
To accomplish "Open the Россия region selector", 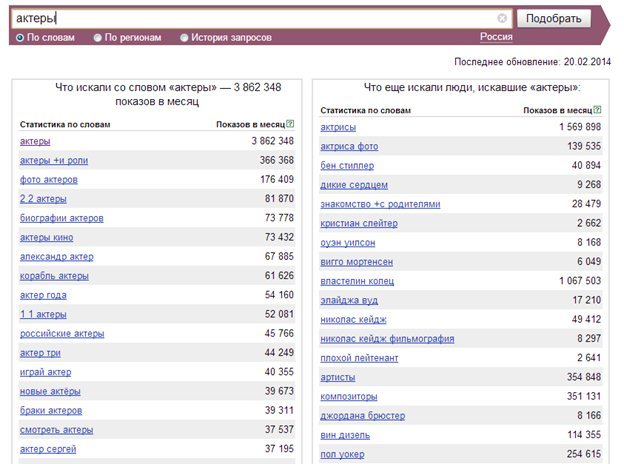I will tap(496, 37).
